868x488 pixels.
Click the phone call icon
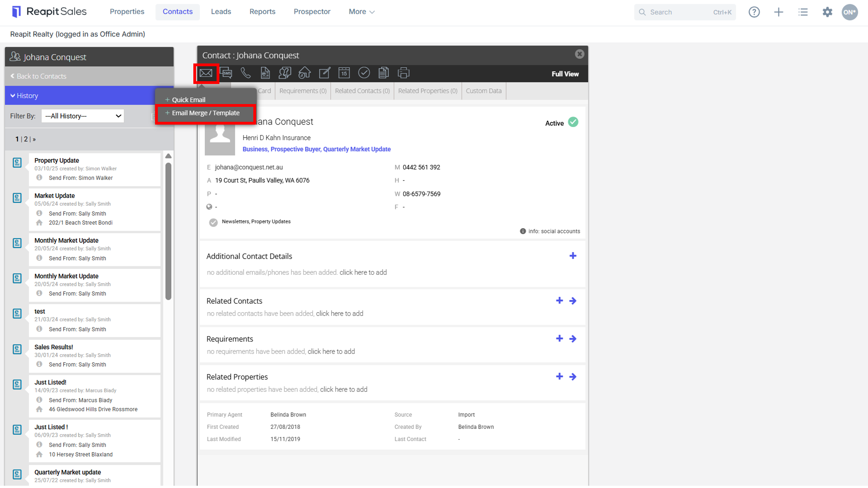point(245,73)
